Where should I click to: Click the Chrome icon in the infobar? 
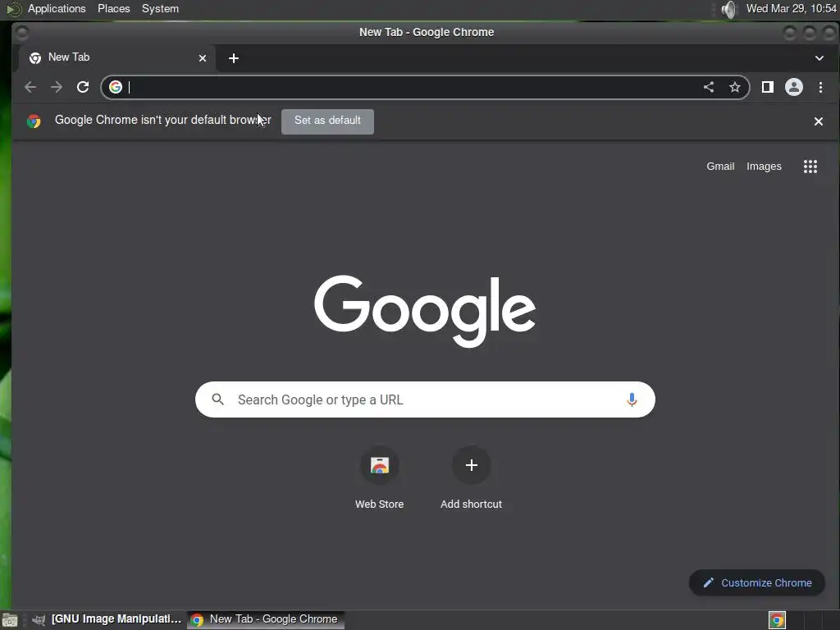pos(34,121)
